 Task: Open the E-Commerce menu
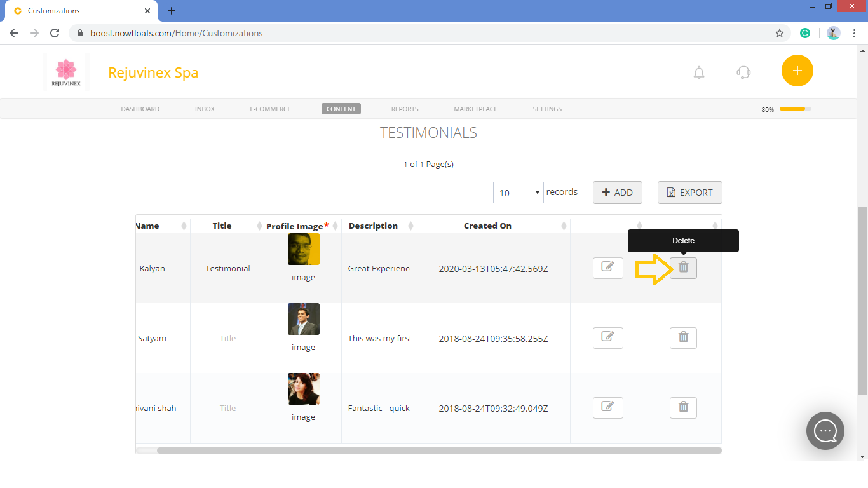tap(271, 109)
